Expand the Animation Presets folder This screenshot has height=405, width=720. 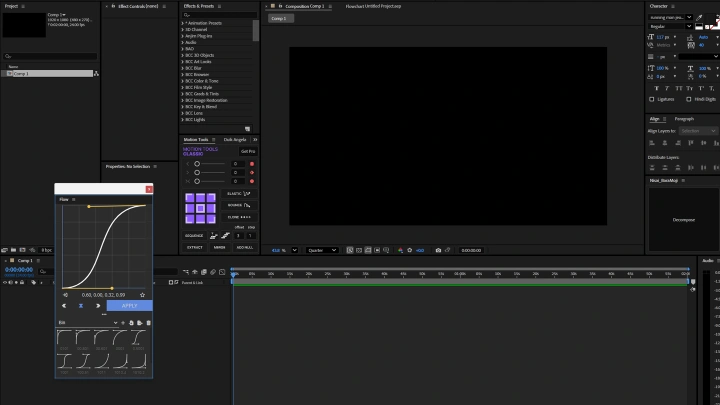[x=183, y=24]
